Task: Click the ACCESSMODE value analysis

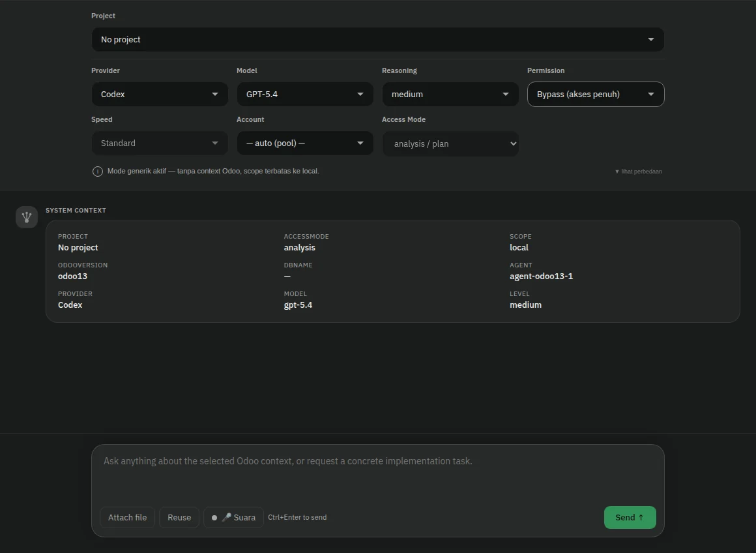Action: click(x=299, y=248)
